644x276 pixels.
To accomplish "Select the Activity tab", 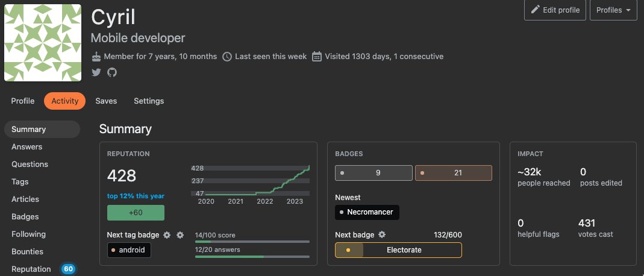I will click(x=65, y=101).
